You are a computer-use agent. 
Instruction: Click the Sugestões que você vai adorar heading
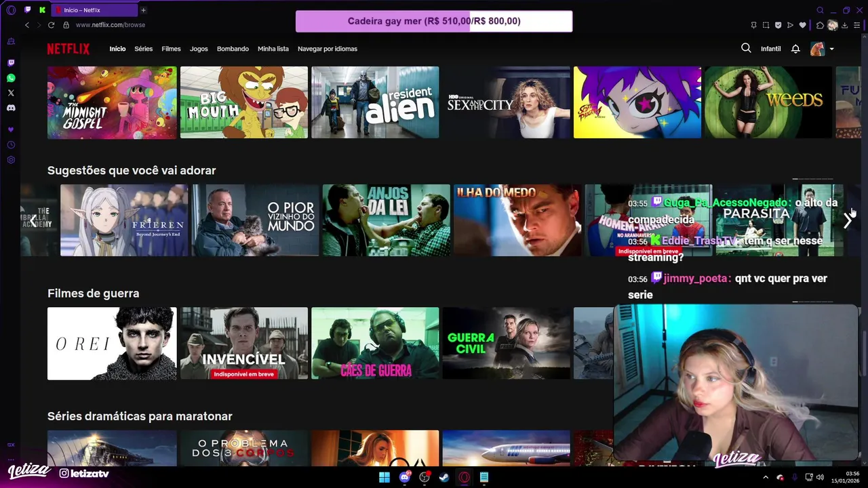(x=132, y=170)
